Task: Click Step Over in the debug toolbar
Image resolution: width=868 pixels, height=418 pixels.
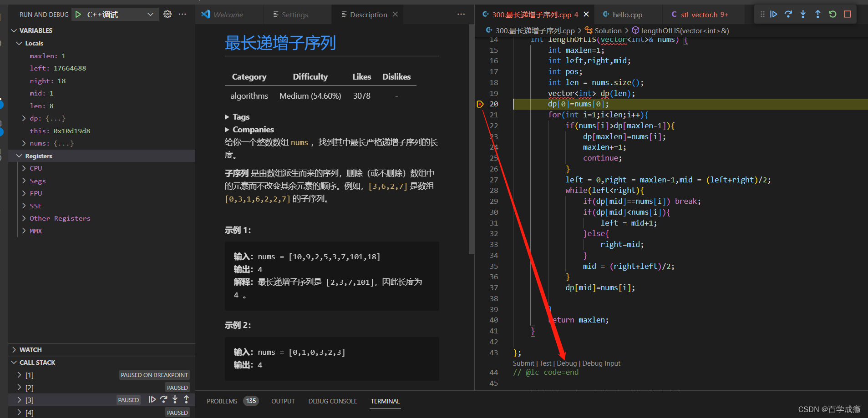Action: (x=788, y=14)
